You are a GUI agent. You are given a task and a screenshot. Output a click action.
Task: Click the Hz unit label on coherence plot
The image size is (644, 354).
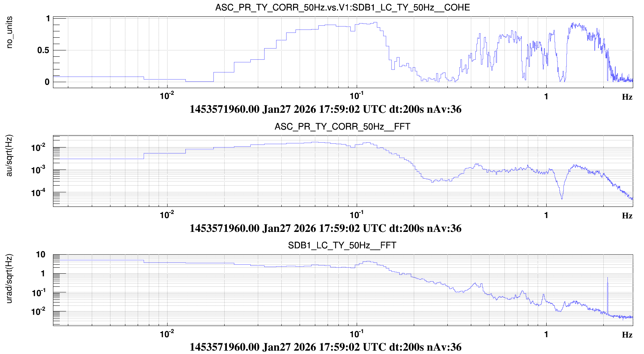tap(627, 97)
